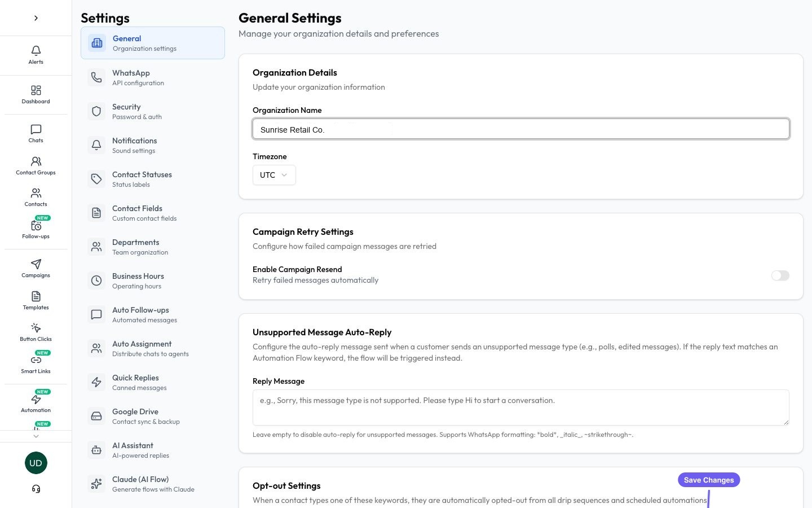Select General organization settings
The image size is (812, 508).
(x=153, y=43)
